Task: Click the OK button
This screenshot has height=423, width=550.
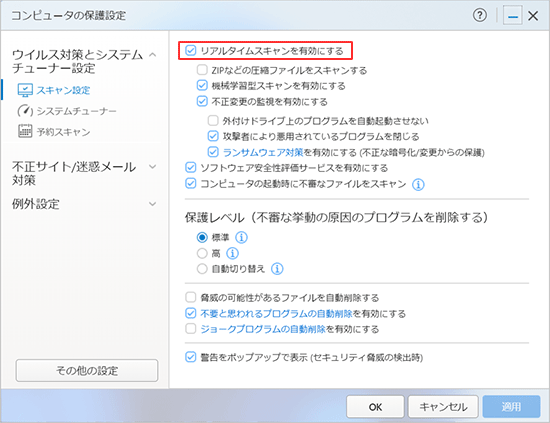Action: [x=375, y=407]
